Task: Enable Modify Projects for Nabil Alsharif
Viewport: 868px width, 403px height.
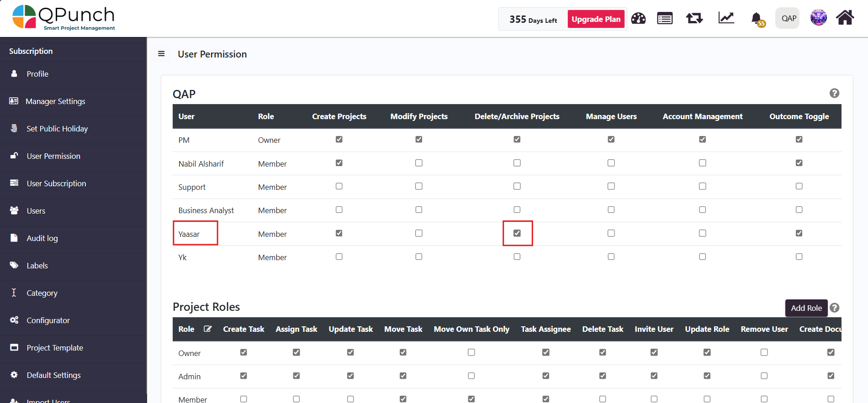Action: pos(418,163)
